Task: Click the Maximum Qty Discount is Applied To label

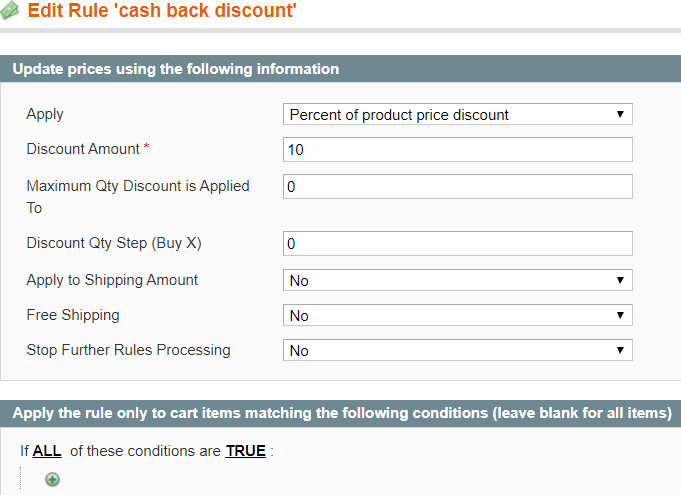Action: (138, 186)
